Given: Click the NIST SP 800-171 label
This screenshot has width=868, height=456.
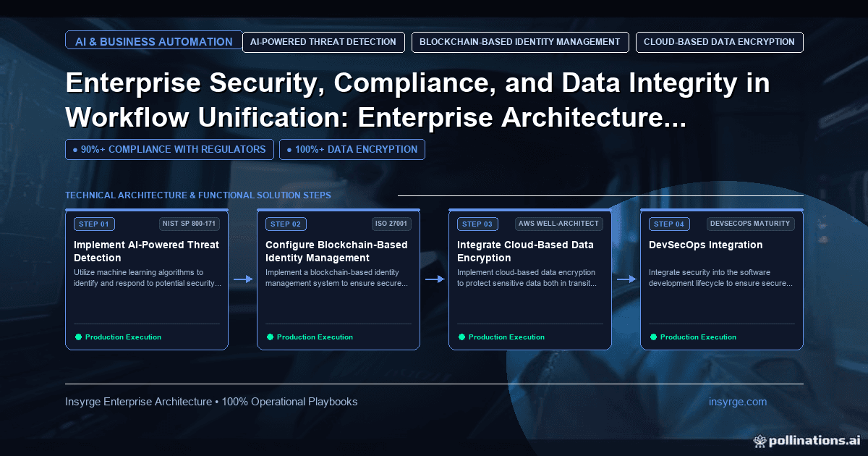Looking at the screenshot, I should tap(190, 224).
